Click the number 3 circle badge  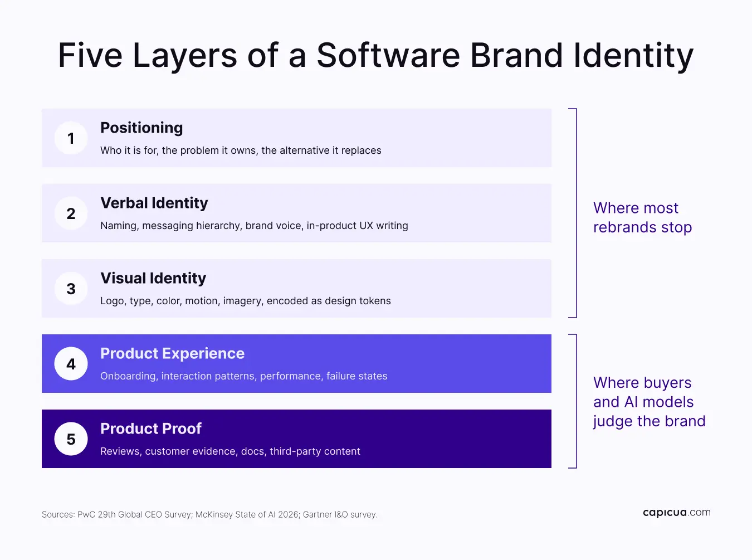pyautogui.click(x=71, y=289)
